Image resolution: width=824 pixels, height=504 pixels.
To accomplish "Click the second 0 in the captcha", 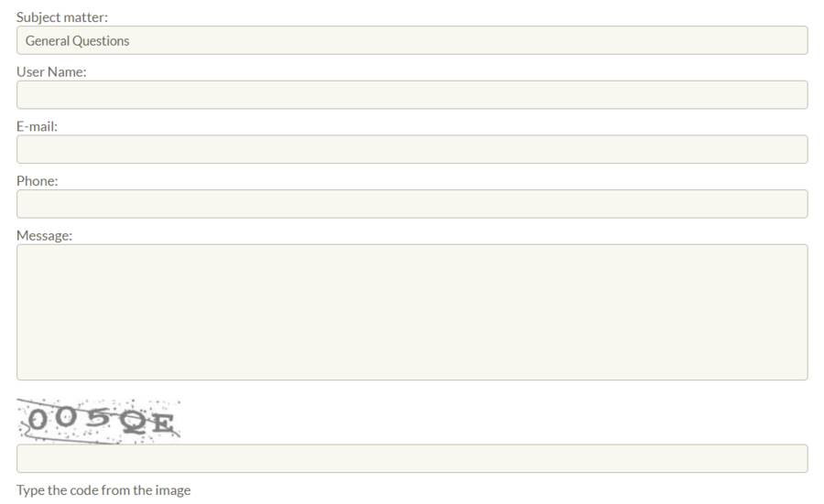I will click(66, 417).
